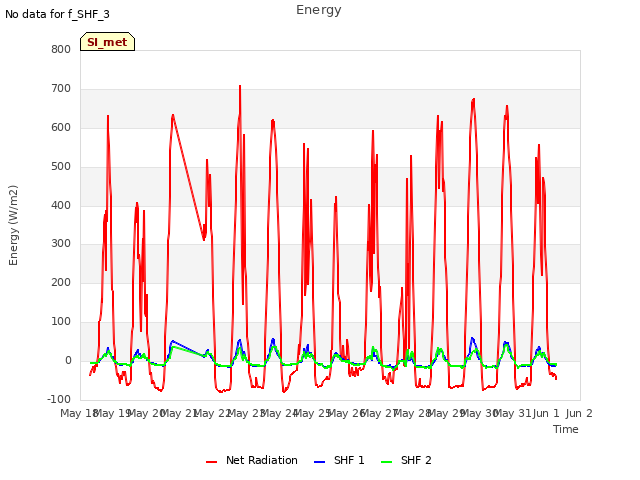Click red Net Radiation legend swatch
The image size is (640, 480).
(x=211, y=462)
